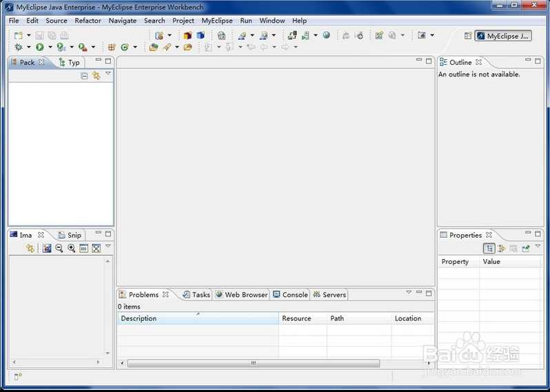This screenshot has height=392, width=550.
Task: Open the Window menu
Action: tap(272, 21)
